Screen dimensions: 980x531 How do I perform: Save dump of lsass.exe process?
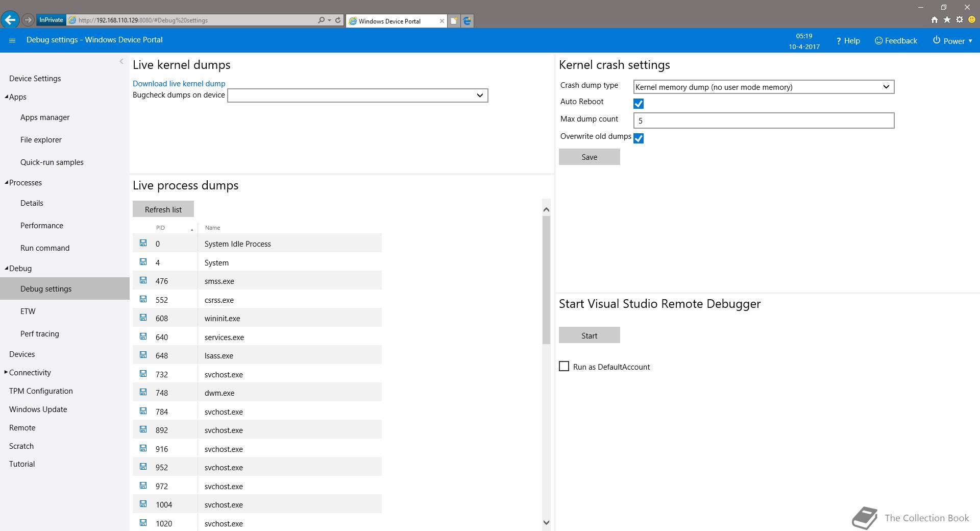point(143,355)
